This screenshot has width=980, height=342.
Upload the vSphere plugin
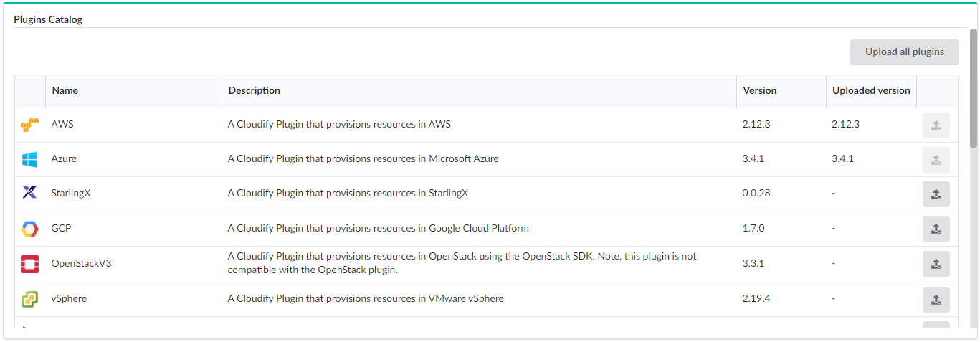click(x=936, y=300)
